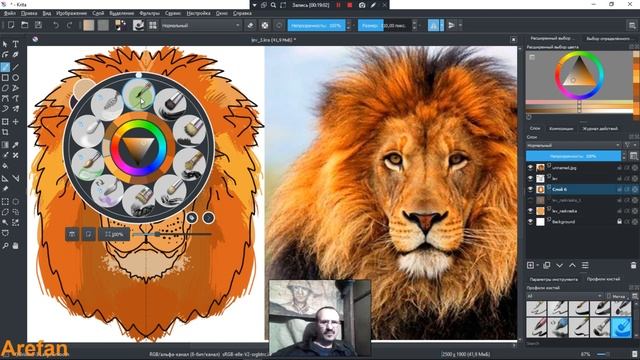
Task: Hide the Background layer
Action: tap(530, 222)
